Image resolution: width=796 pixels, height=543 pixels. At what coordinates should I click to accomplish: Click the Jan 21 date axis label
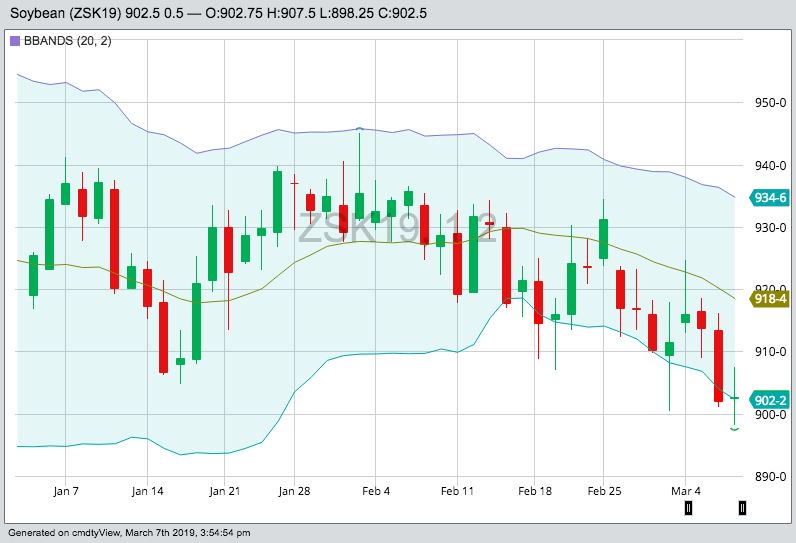(224, 491)
